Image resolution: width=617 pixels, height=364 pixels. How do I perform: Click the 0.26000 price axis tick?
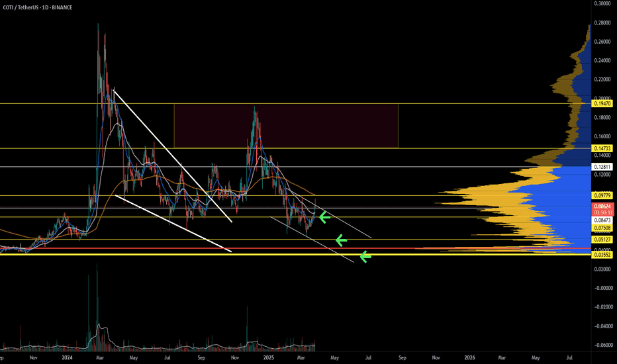click(x=602, y=42)
